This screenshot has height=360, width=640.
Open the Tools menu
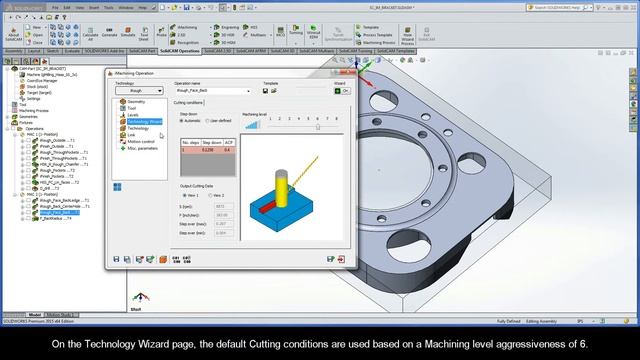click(x=109, y=7)
